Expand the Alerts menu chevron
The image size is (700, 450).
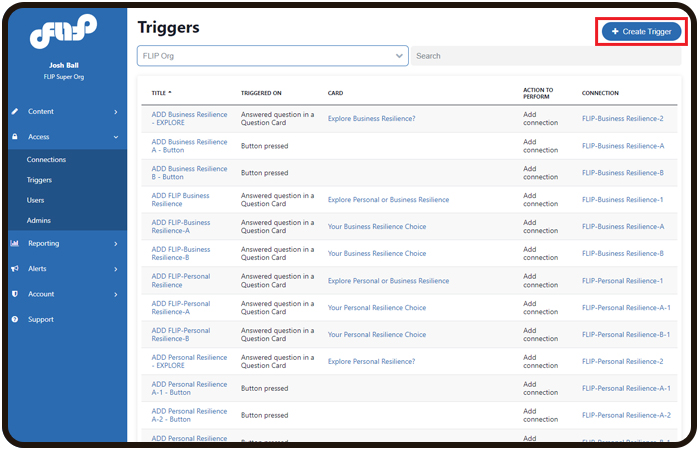[116, 269]
